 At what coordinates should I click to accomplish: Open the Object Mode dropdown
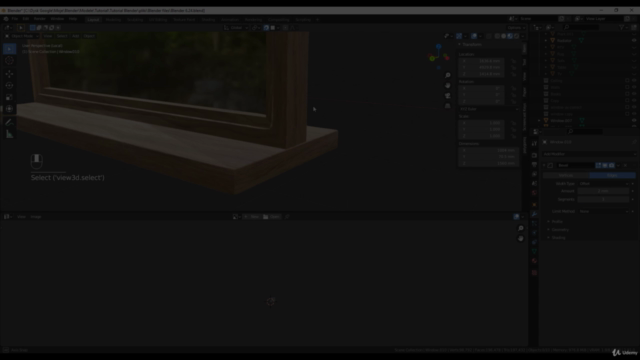(22, 36)
